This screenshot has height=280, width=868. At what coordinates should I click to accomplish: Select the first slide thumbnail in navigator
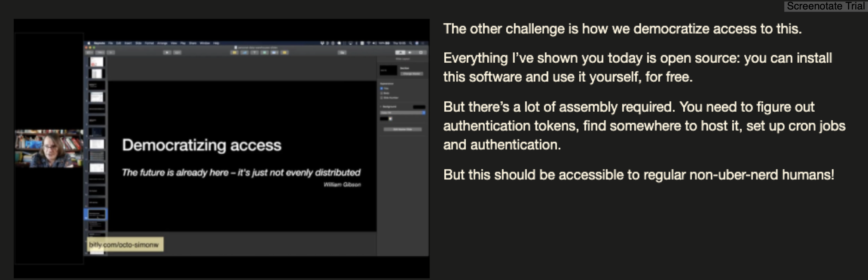point(97,62)
